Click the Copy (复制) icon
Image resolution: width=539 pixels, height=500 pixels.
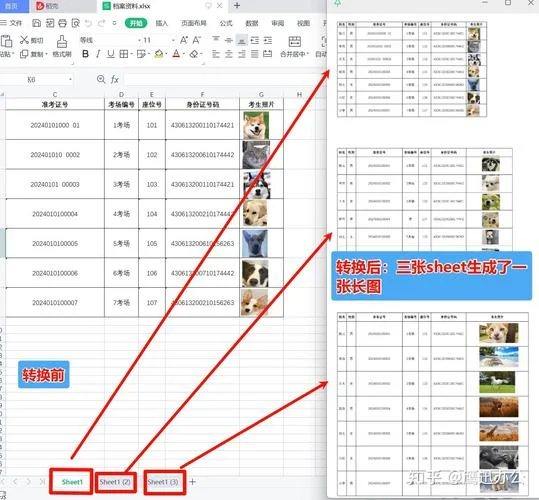coord(24,54)
